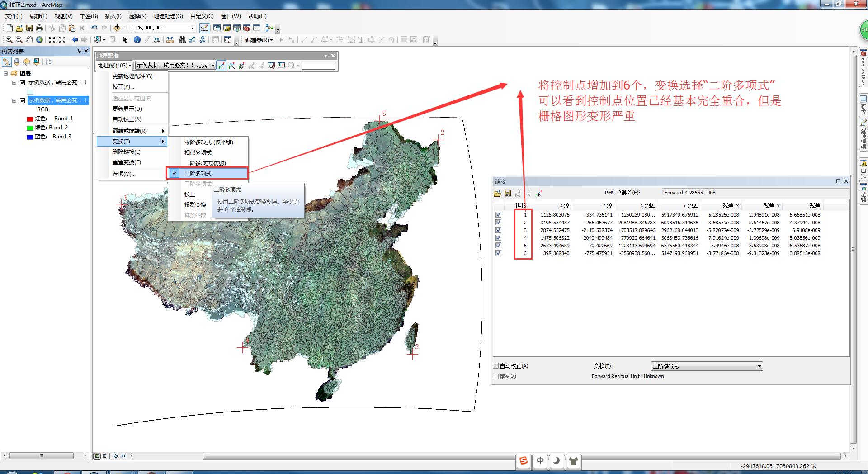Open the 地理配准(G) dropdown menu
This screenshot has height=474, width=868.
(114, 65)
